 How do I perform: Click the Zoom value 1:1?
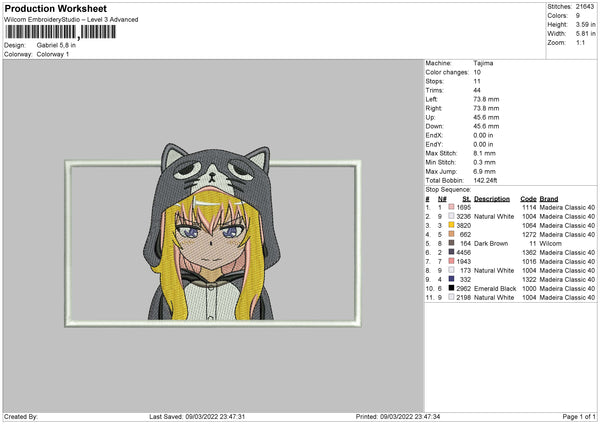[x=580, y=42]
